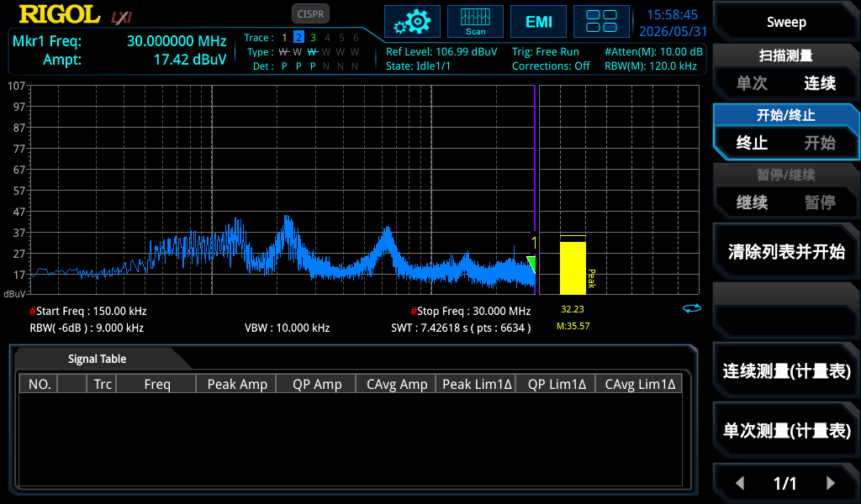Go to next menu page arrow

coord(830,483)
